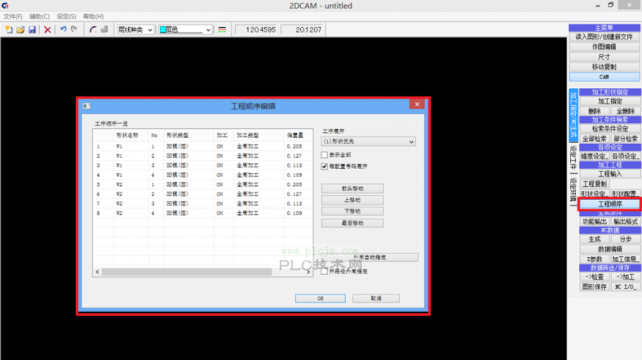Open the 文件(F) menu

13,16
